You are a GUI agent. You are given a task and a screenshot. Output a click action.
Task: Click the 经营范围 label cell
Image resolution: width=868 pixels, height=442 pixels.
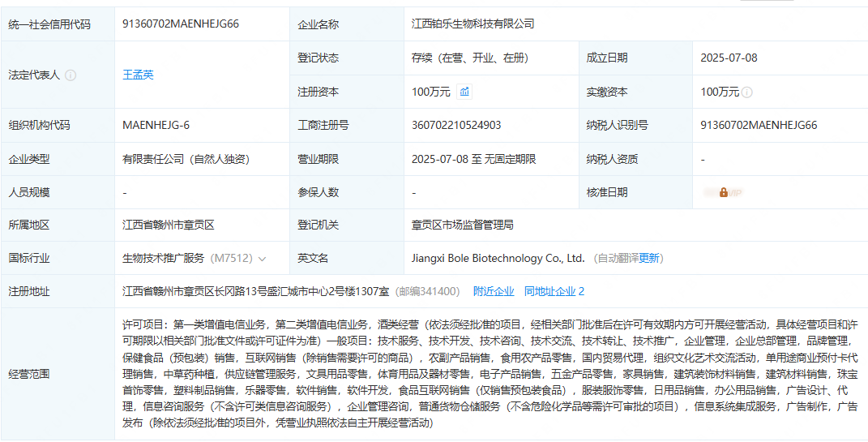coord(58,374)
